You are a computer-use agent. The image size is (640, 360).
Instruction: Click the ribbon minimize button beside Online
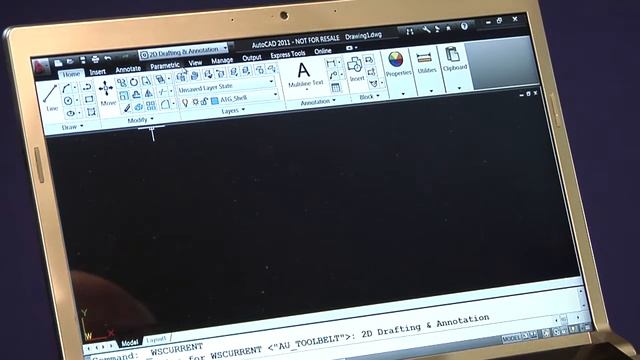[x=350, y=48]
